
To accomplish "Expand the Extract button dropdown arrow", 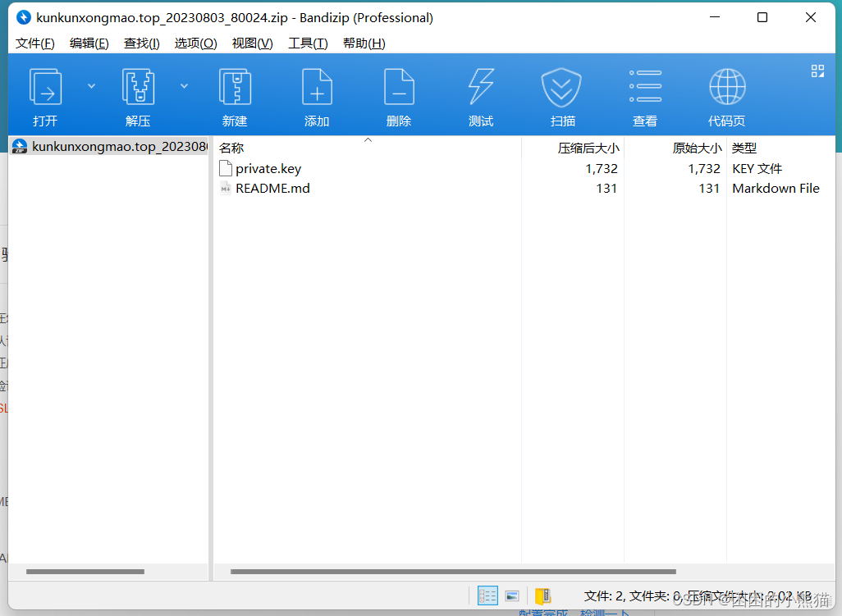I will (184, 86).
